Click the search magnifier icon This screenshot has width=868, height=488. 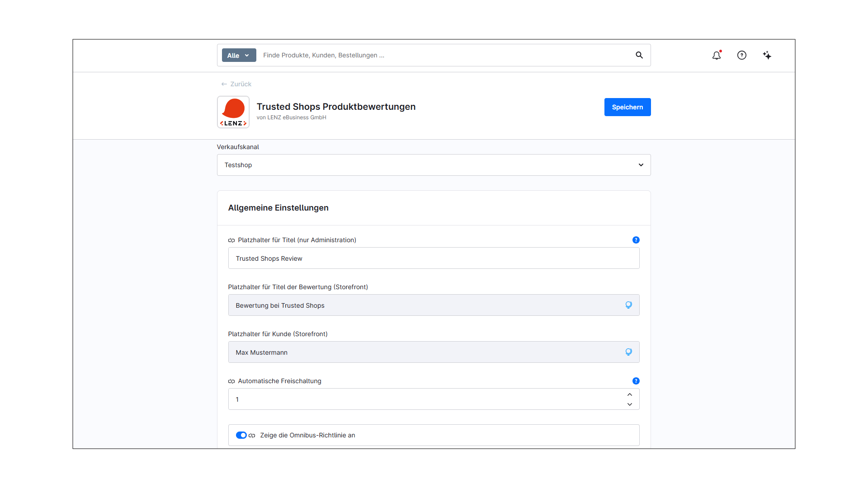pos(639,55)
